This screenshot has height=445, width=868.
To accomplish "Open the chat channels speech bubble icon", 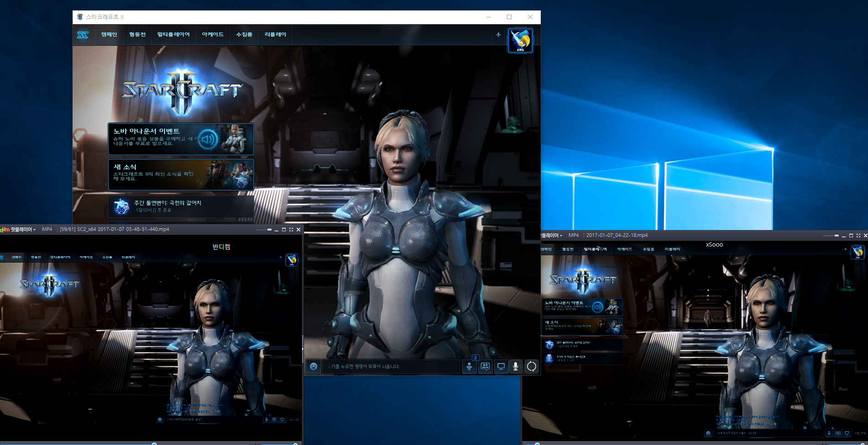I will (485, 366).
